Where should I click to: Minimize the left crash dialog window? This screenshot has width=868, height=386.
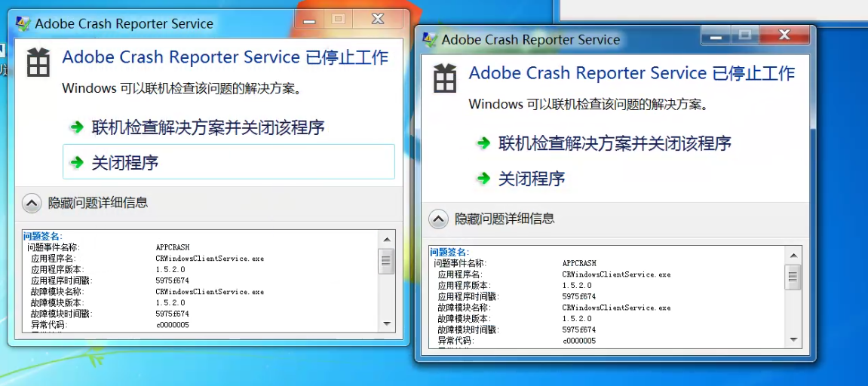(x=309, y=20)
